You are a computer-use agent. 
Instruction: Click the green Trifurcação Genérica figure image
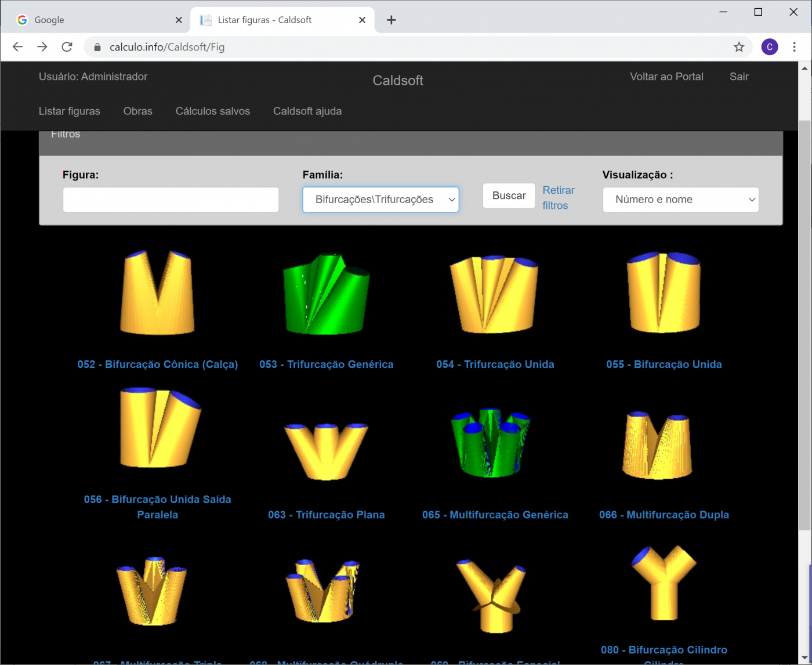pyautogui.click(x=326, y=294)
